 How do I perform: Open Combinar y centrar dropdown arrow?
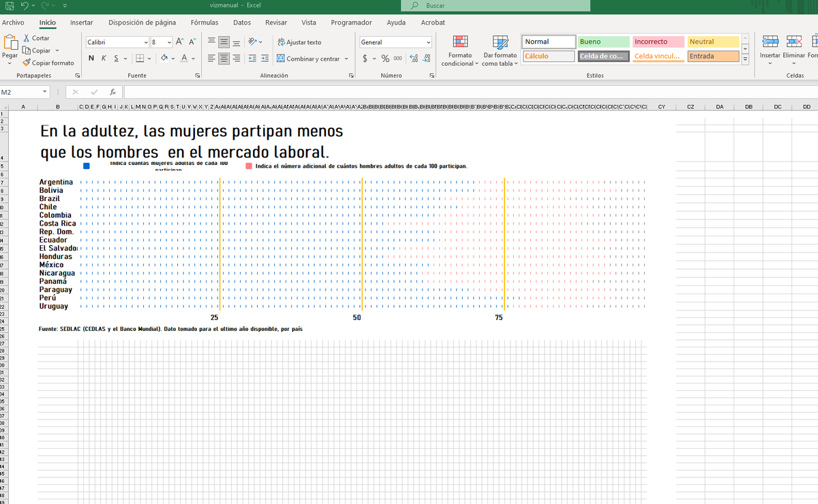click(x=346, y=59)
